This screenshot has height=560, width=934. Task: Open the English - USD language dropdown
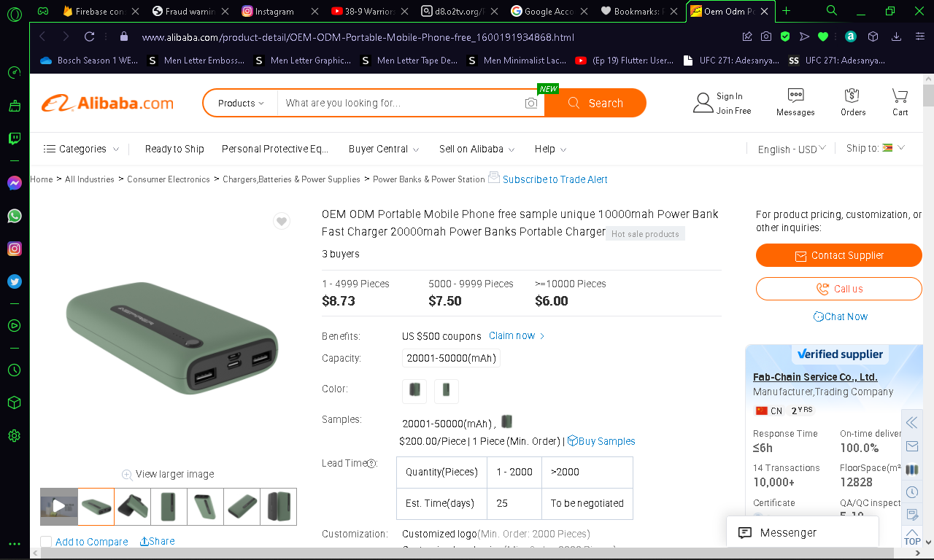(792, 149)
